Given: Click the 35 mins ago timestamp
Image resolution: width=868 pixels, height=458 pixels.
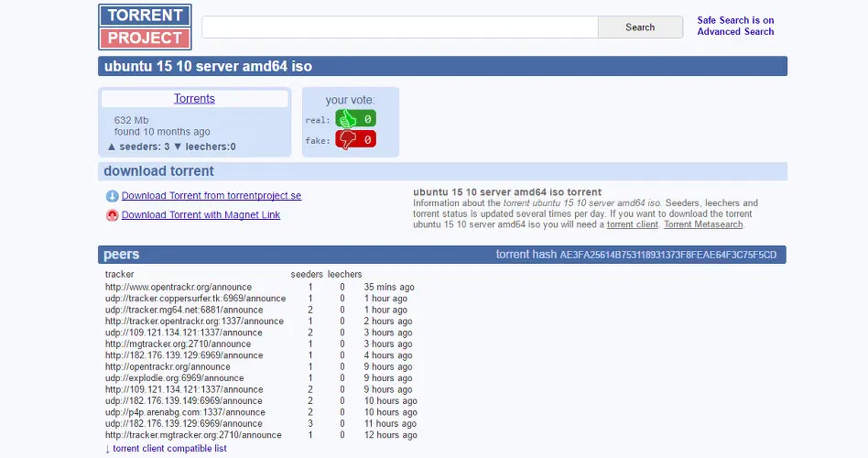Looking at the screenshot, I should [x=388, y=287].
